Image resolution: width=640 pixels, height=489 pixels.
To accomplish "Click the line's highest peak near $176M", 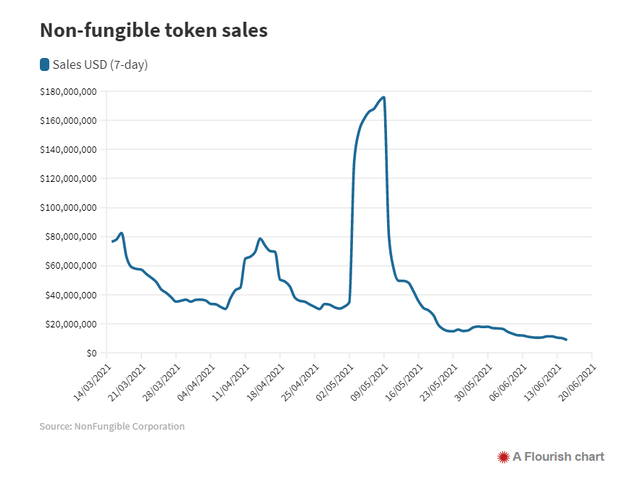I will pyautogui.click(x=384, y=97).
